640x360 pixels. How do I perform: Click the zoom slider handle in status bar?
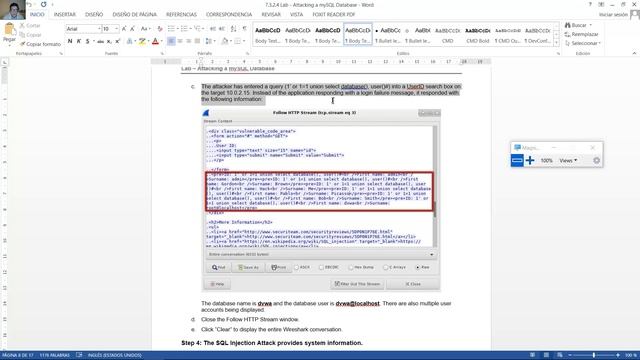(593, 355)
